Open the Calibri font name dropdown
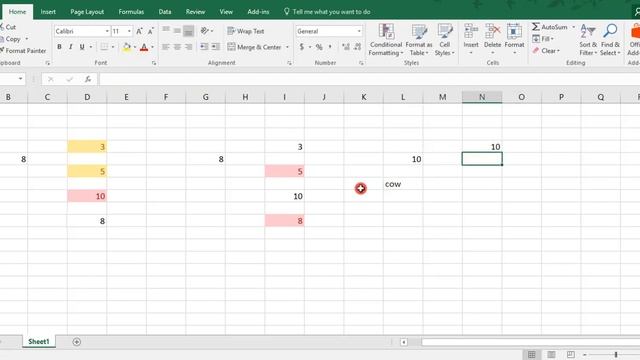Viewport: 640px width, 360px height. [107, 31]
